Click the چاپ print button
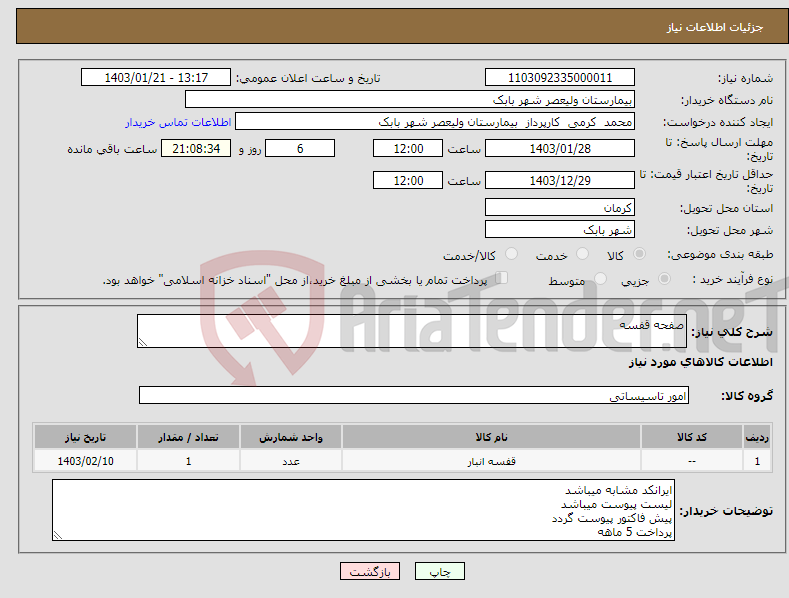Screen dimensions: 789x598 click(440, 571)
